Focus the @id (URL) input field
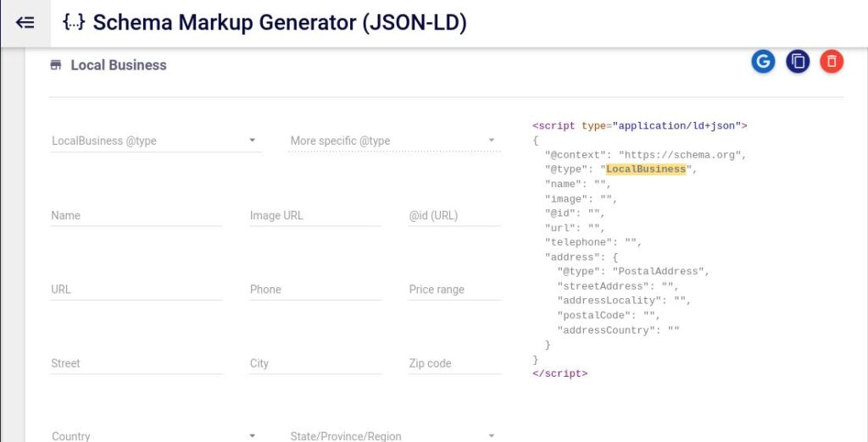 (x=454, y=215)
